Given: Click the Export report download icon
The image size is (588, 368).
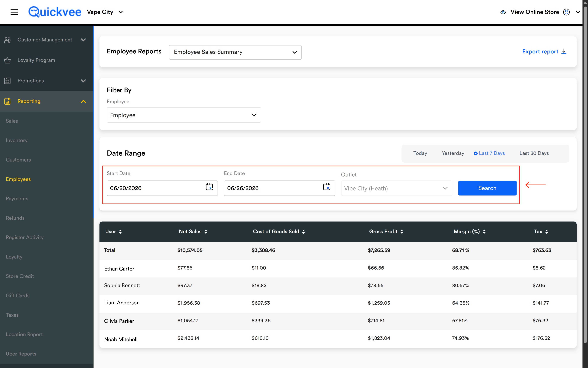Looking at the screenshot, I should (x=564, y=52).
